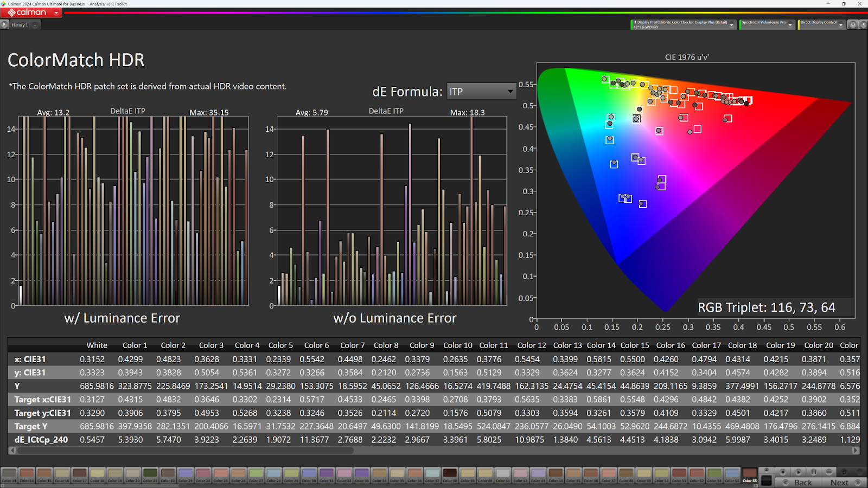The width and height of the screenshot is (868, 488).
Task: Click the x: CIE31 row label
Action: 30,359
